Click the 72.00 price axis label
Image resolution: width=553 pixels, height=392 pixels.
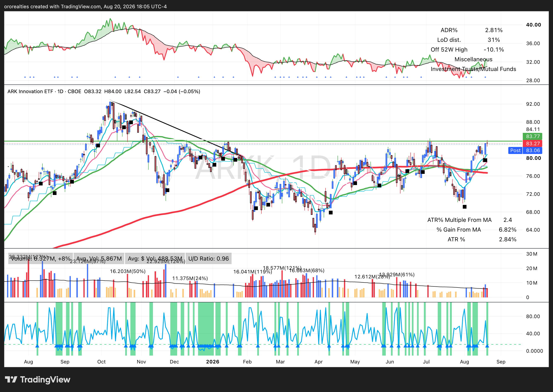pos(533,194)
